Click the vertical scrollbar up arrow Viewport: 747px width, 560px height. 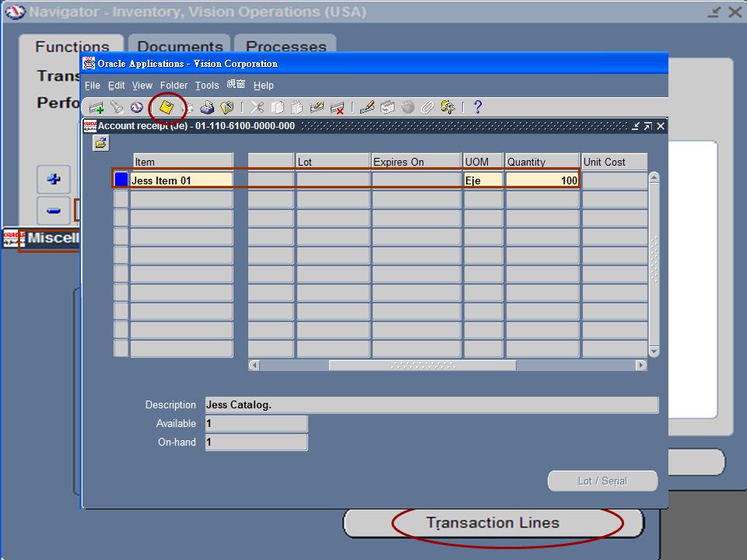(654, 177)
